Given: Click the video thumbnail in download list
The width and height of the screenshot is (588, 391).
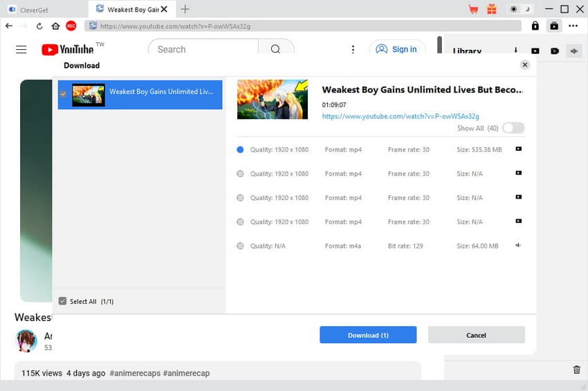Looking at the screenshot, I should pyautogui.click(x=89, y=95).
